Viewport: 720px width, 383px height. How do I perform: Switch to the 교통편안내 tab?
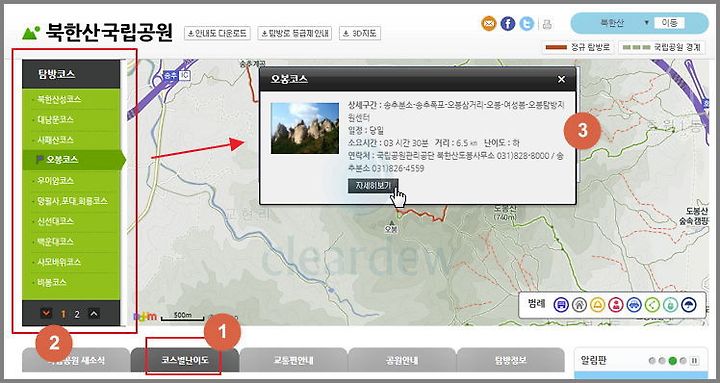293,360
